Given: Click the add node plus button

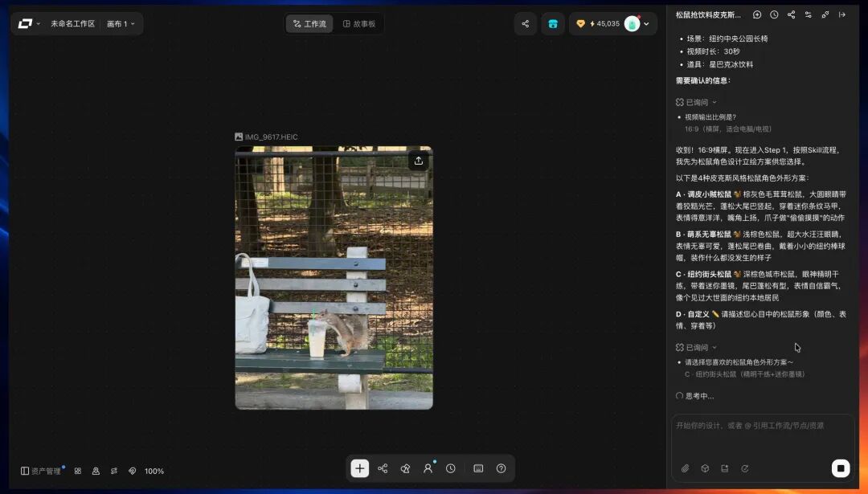Looking at the screenshot, I should 360,468.
